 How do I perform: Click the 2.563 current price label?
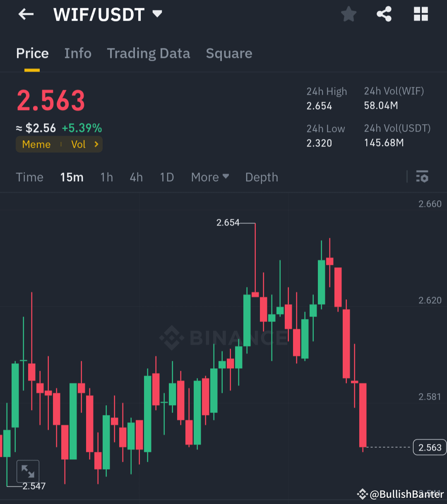(x=430, y=447)
